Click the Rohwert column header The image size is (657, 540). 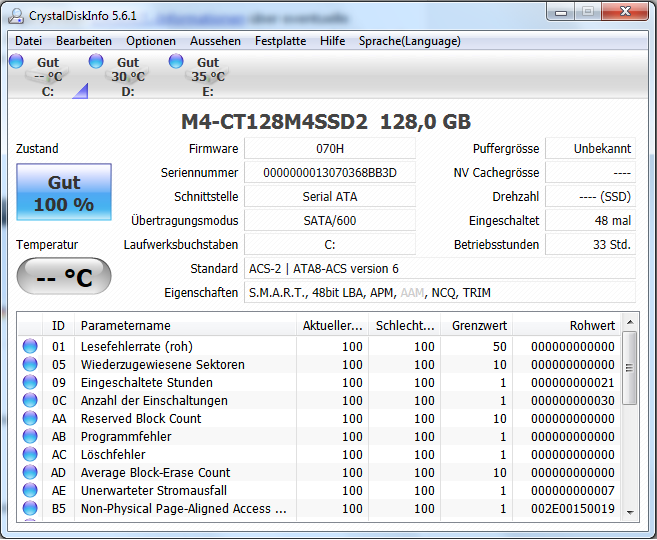point(566,326)
